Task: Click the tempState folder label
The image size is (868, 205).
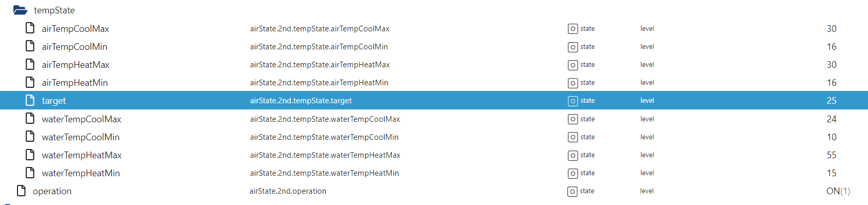Action: tap(54, 10)
